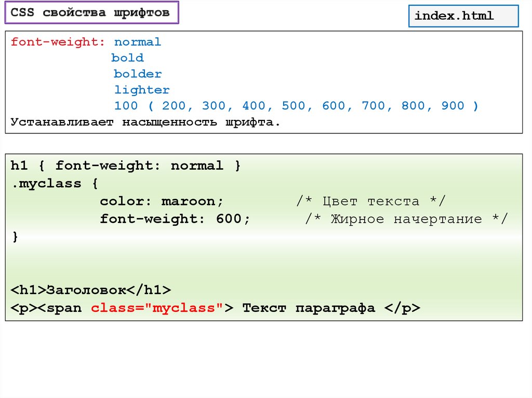Click the 'bold' value
This screenshot has width=532, height=398.
tap(128, 58)
